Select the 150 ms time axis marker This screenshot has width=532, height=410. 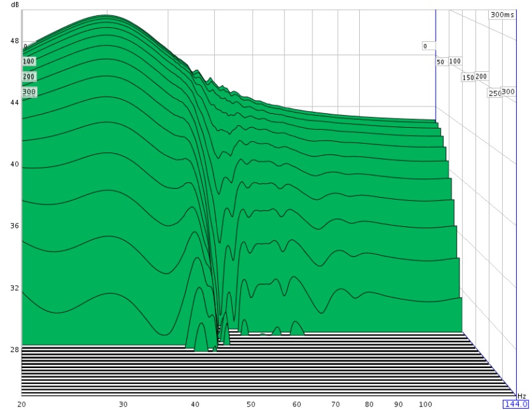coord(468,78)
